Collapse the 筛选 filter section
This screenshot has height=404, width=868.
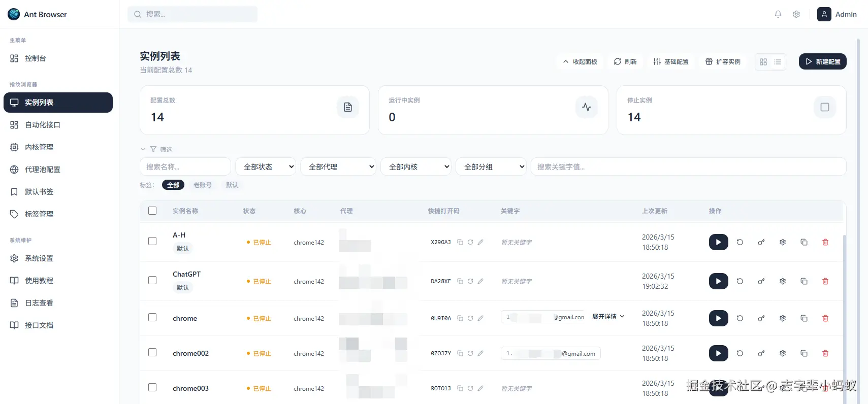click(x=156, y=149)
